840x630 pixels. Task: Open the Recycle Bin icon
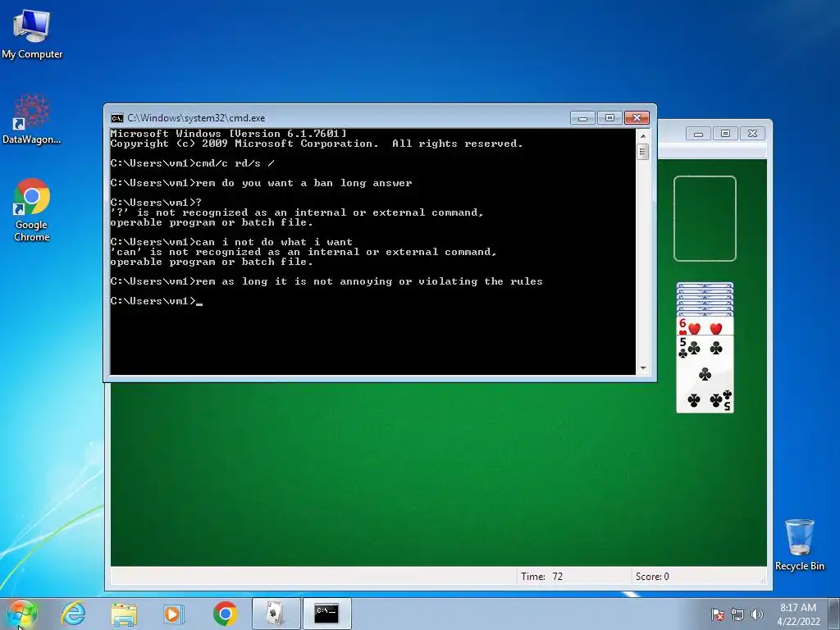pyautogui.click(x=799, y=545)
